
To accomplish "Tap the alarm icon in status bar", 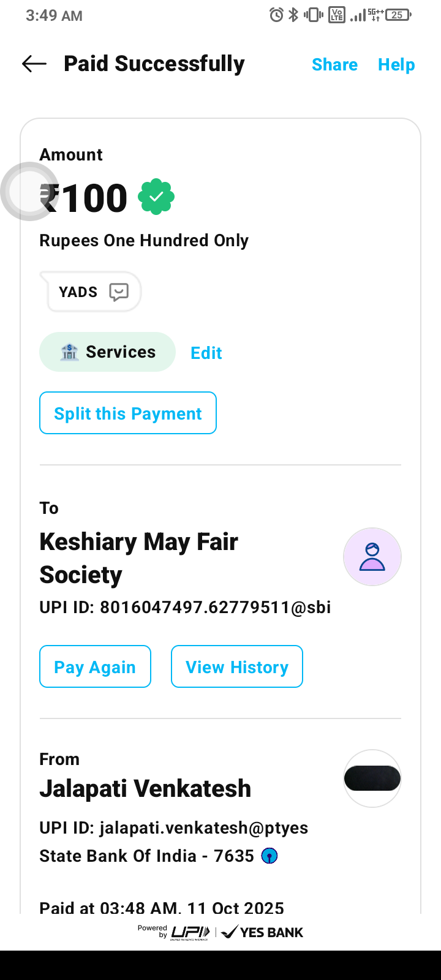I will pos(276,15).
